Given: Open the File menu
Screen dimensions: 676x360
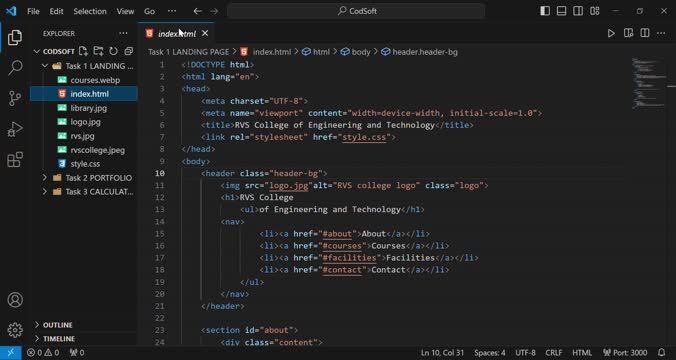Looking at the screenshot, I should (x=33, y=11).
